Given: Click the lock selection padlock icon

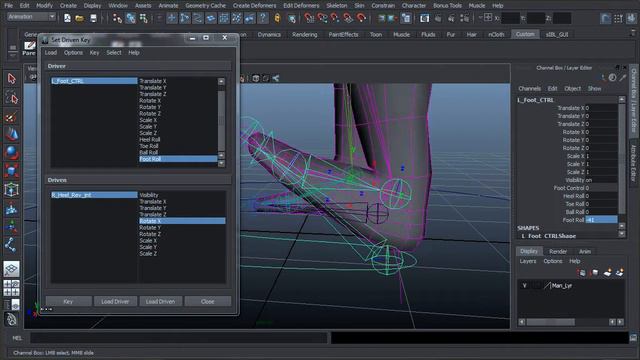Looking at the screenshot, I should [x=278, y=18].
